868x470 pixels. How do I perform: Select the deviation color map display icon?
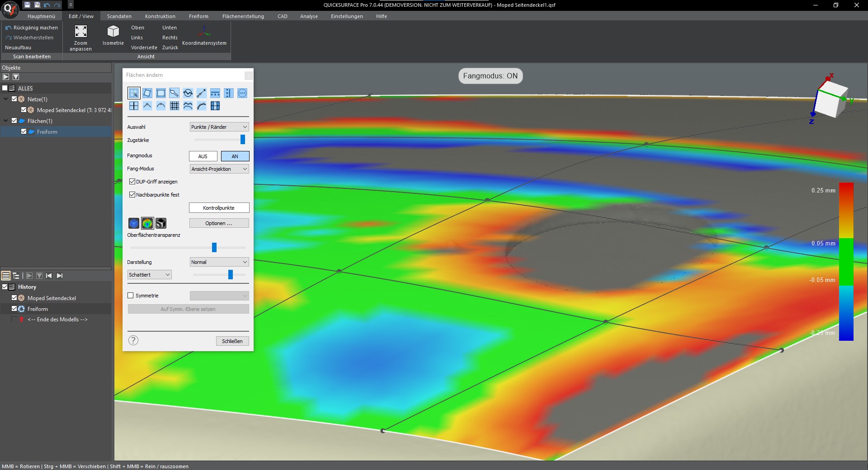[x=147, y=223]
